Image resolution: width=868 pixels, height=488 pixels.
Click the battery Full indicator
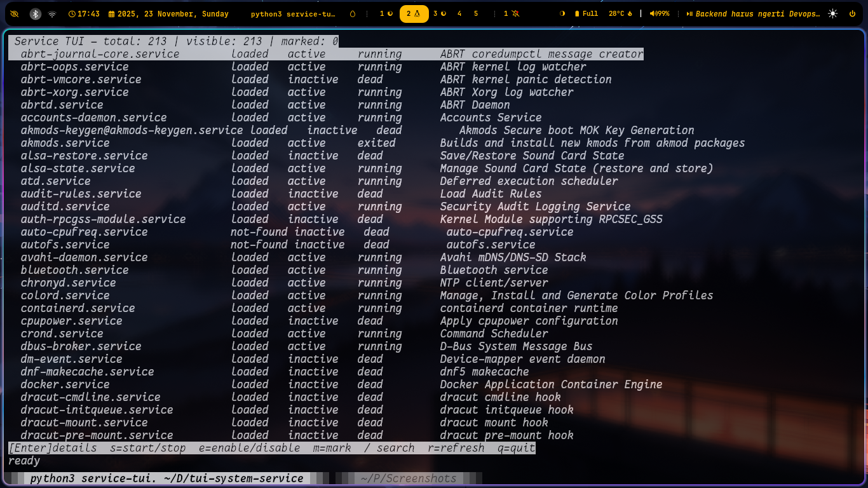[x=587, y=13]
